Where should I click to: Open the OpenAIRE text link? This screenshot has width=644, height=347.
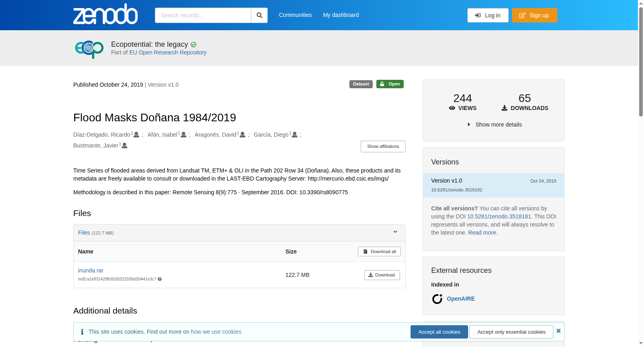[460, 299]
